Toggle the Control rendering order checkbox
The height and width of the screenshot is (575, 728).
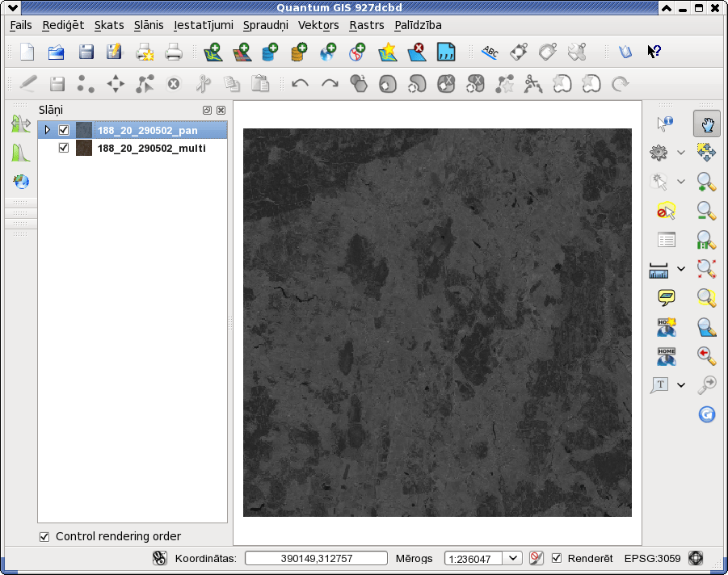(x=44, y=536)
